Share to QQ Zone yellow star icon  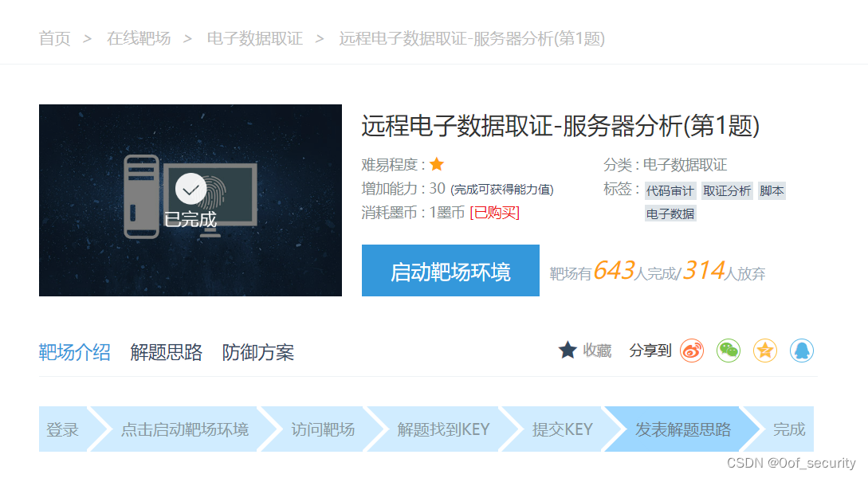click(x=765, y=351)
